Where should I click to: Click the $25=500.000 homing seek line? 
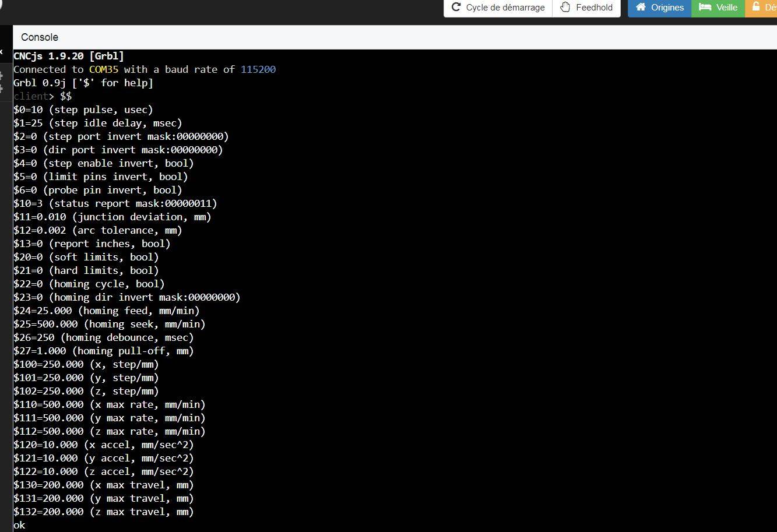click(110, 324)
